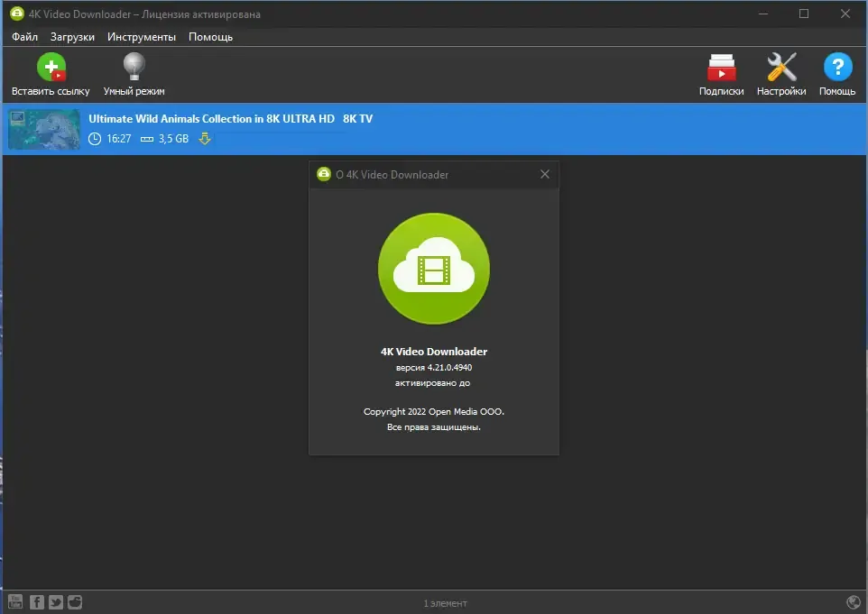Click the globe icon in status bar
868x614 pixels.
(x=854, y=602)
